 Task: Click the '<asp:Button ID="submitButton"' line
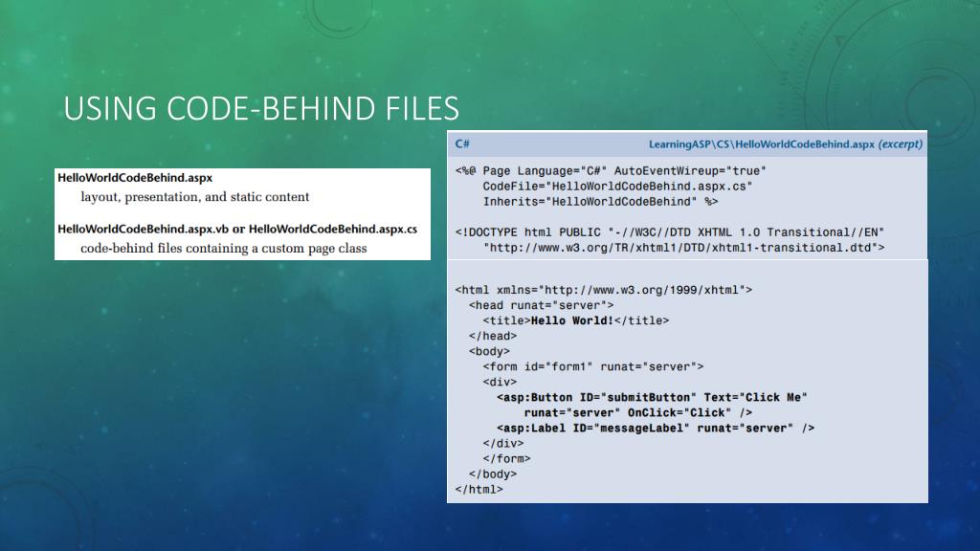pos(652,397)
